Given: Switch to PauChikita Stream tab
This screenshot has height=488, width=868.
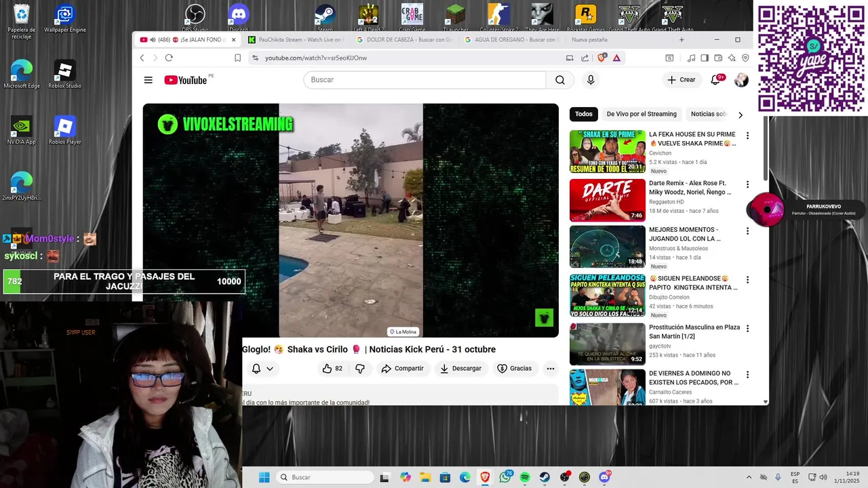Looking at the screenshot, I should (295, 40).
